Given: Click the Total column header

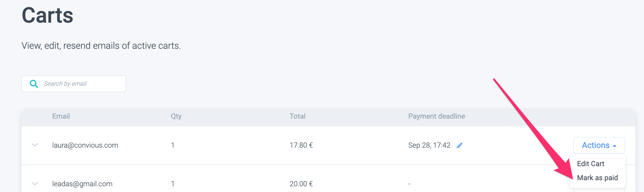Looking at the screenshot, I should point(297,116).
